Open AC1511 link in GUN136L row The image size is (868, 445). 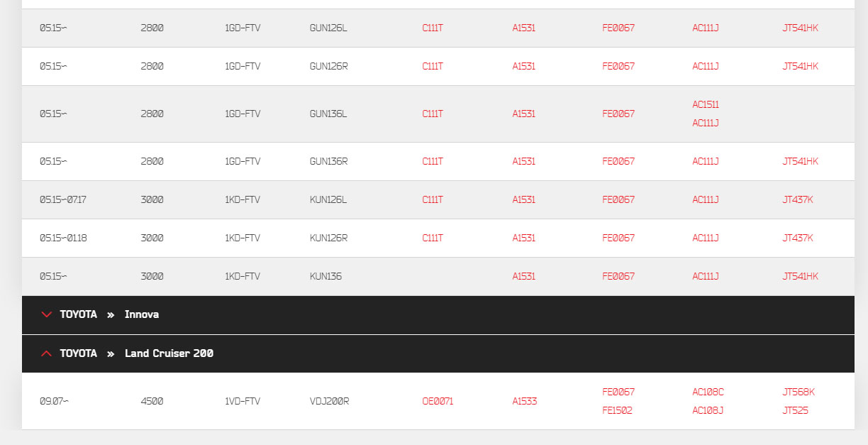tap(706, 104)
